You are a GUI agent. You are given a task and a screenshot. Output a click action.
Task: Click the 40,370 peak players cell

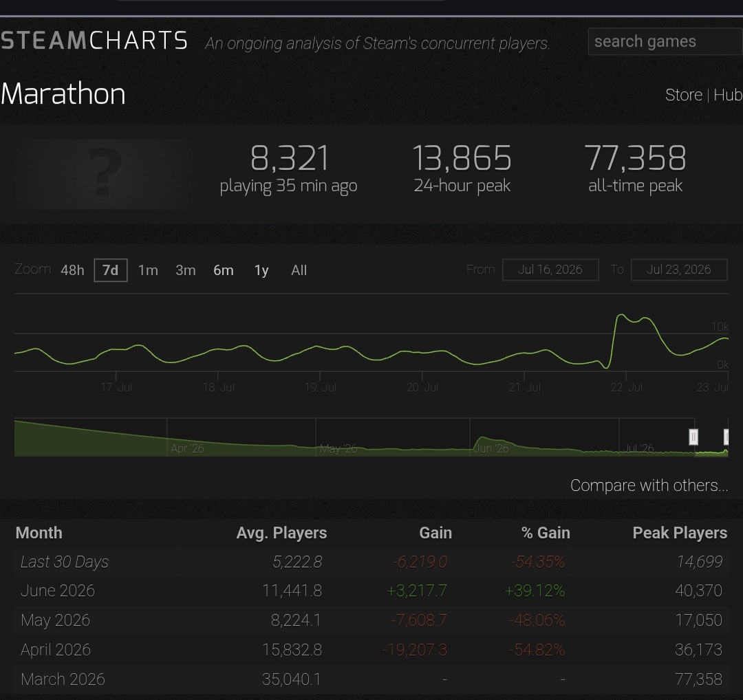pos(698,591)
